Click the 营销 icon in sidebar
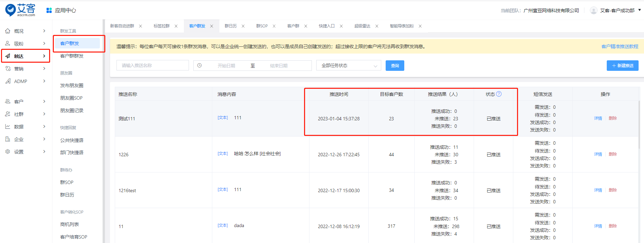 8,68
